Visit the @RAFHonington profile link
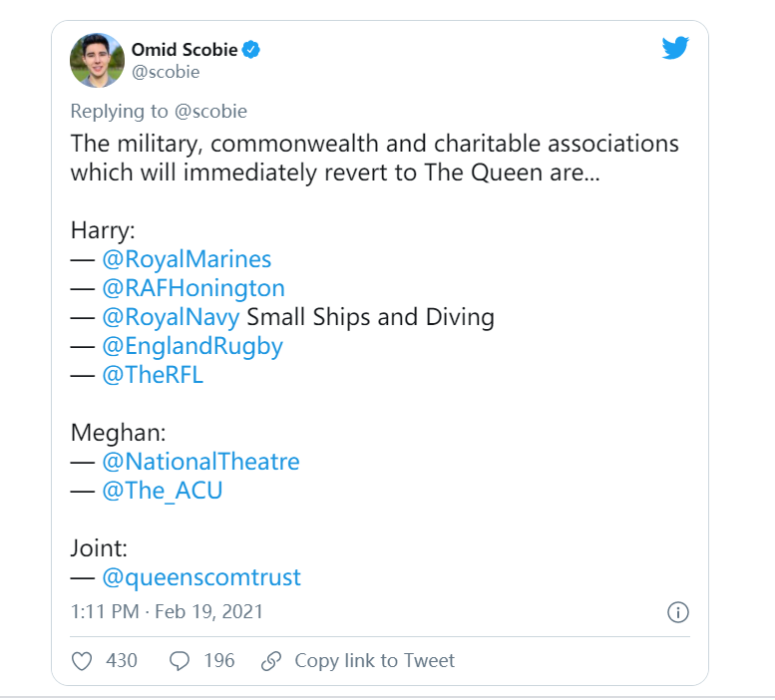This screenshot has height=700, width=775. (194, 288)
